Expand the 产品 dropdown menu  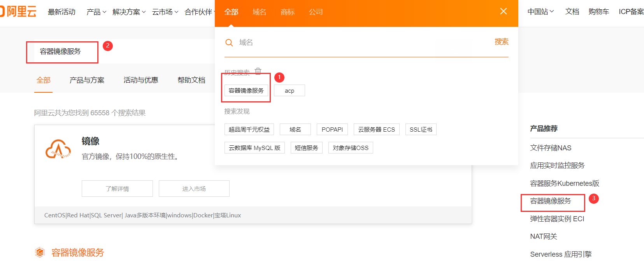[96, 12]
